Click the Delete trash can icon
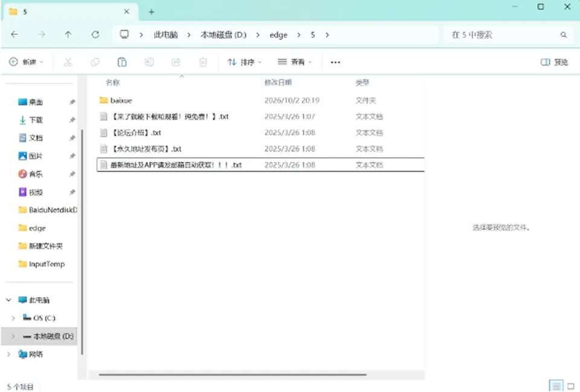The height and width of the screenshot is (392, 580). [203, 62]
